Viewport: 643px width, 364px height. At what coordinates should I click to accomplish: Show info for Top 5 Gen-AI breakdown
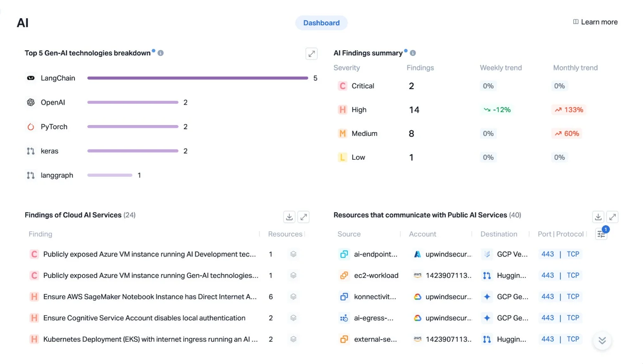(x=161, y=53)
